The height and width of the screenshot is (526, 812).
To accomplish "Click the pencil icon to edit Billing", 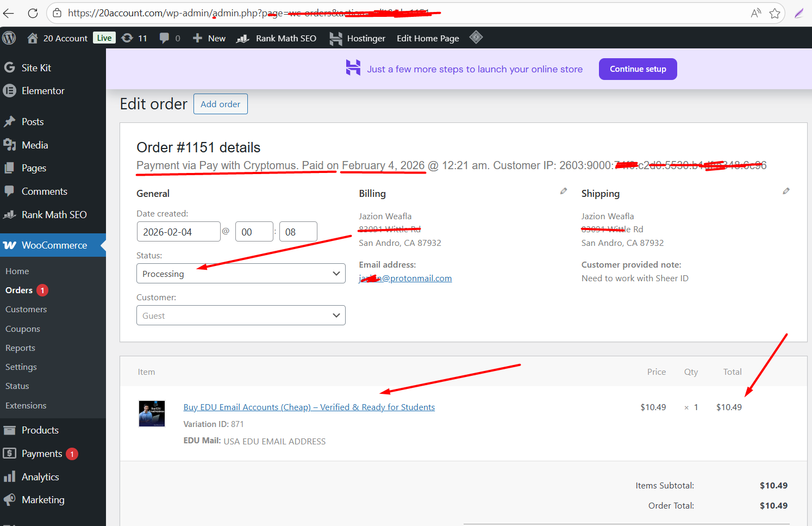I will click(564, 191).
